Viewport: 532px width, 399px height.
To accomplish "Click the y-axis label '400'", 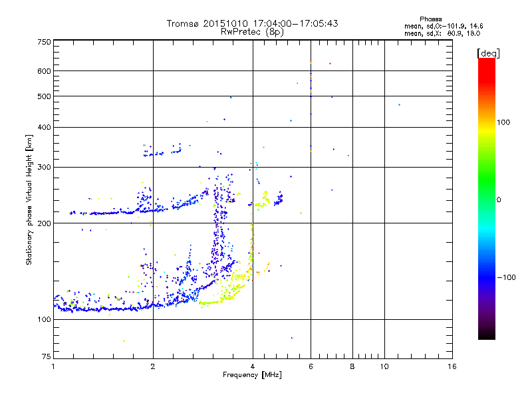I will 44,127.
